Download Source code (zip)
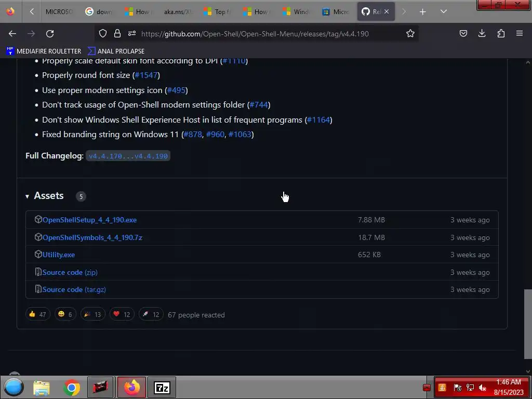The width and height of the screenshot is (532, 399). (70, 272)
